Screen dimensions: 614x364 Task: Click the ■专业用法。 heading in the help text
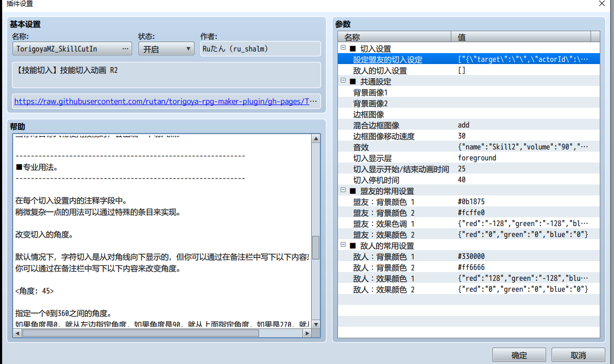[37, 167]
